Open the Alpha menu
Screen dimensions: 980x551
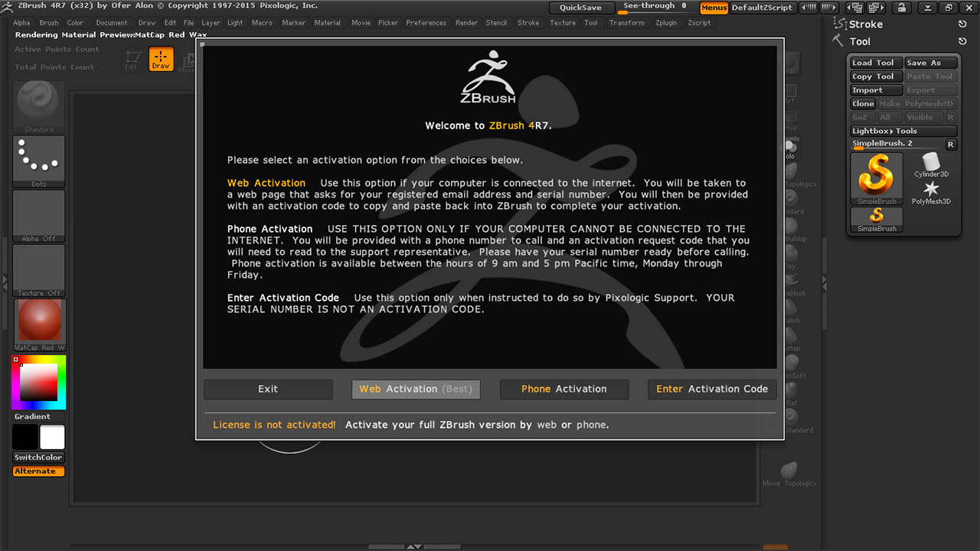pos(21,23)
